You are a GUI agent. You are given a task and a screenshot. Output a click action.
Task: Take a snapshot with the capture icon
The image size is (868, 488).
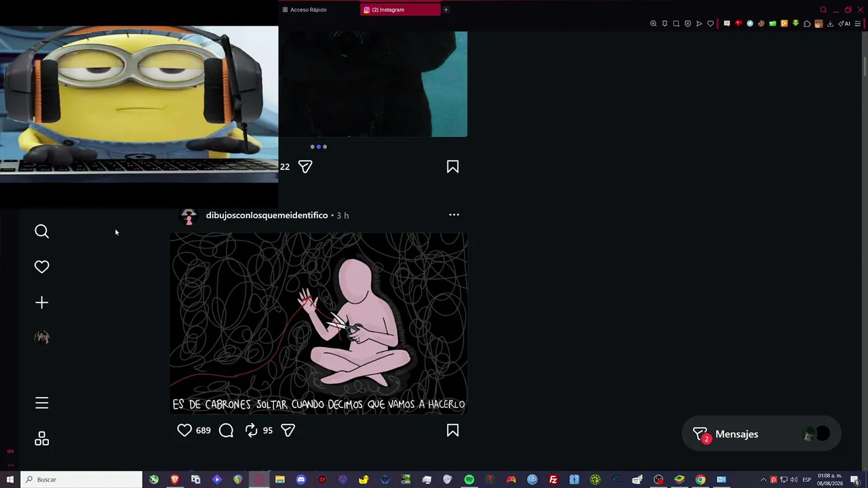676,24
